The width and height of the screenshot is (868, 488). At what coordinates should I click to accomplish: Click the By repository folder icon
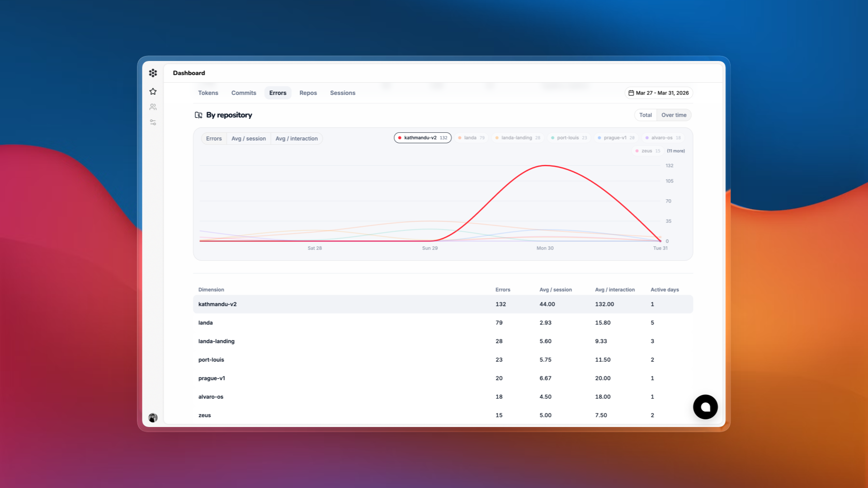pos(198,115)
